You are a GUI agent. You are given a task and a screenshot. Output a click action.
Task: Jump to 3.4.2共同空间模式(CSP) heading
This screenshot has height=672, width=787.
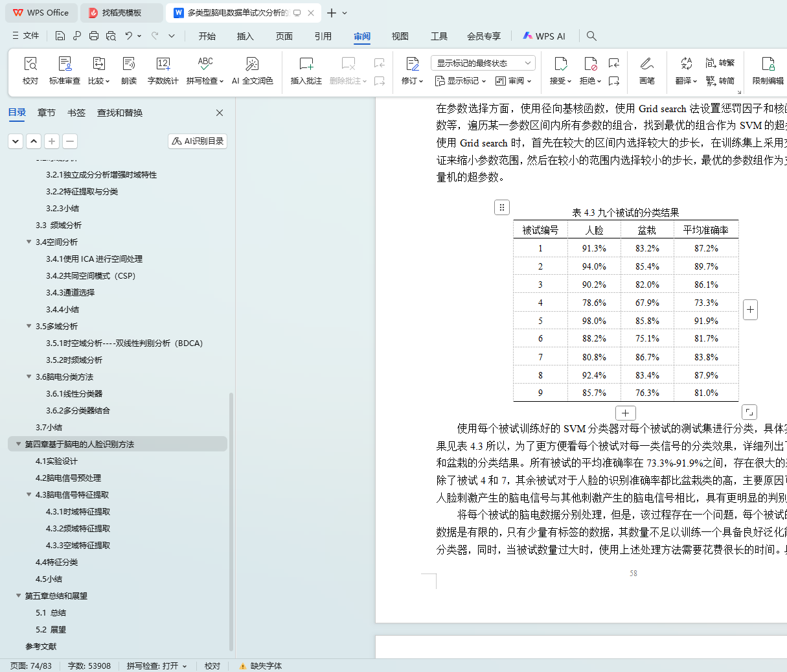point(91,275)
